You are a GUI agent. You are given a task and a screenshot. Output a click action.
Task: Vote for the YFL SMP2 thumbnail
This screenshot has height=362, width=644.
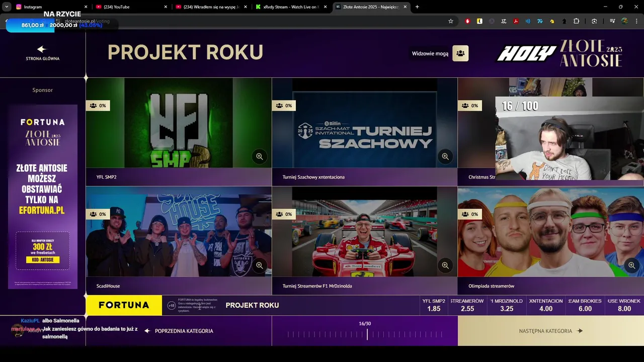click(179, 123)
